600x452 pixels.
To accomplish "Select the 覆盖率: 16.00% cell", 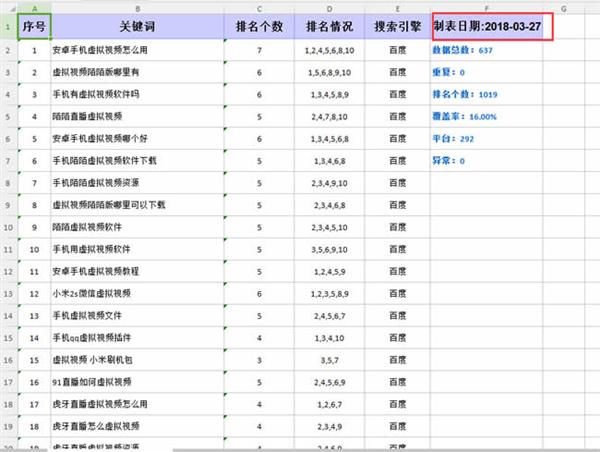I will (464, 116).
